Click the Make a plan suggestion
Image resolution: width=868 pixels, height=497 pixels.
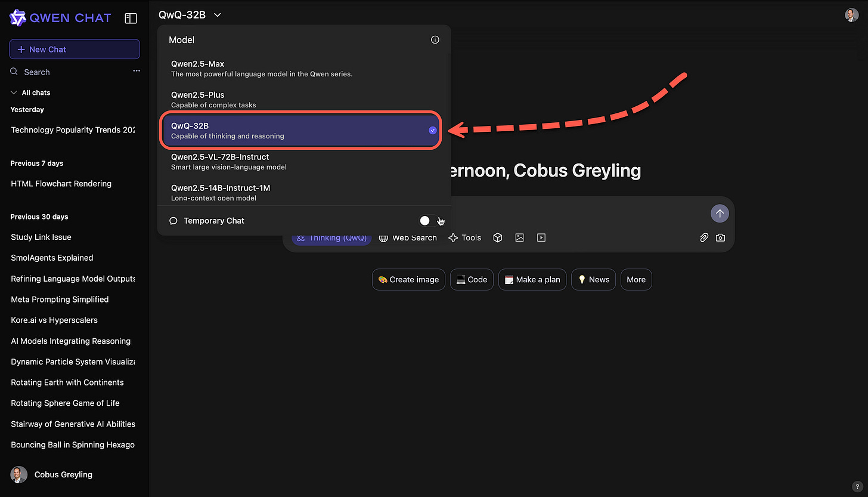[x=532, y=279]
